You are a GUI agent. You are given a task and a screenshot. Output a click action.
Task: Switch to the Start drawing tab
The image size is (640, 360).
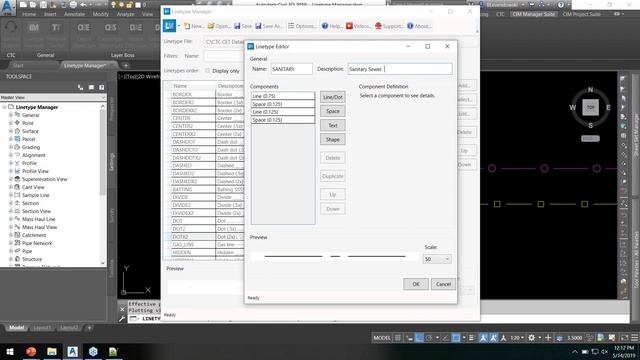pyautogui.click(x=18, y=65)
